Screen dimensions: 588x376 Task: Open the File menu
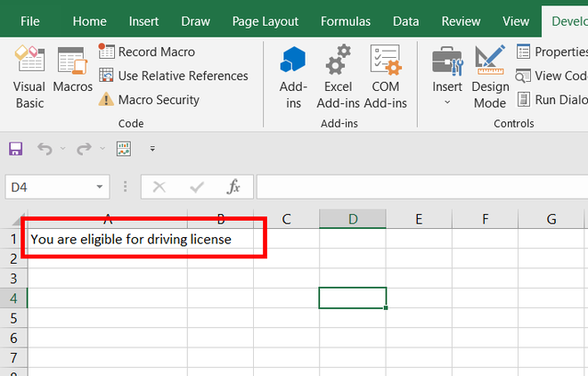coord(29,20)
